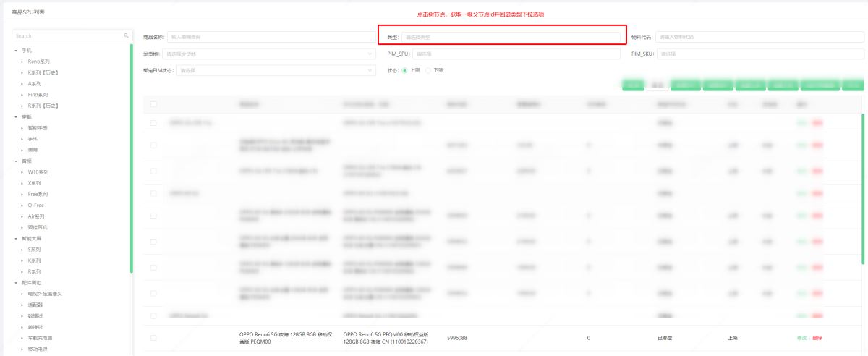This screenshot has height=356, width=868.
Task: Choose the 上架 status radio button
Action: [405, 70]
